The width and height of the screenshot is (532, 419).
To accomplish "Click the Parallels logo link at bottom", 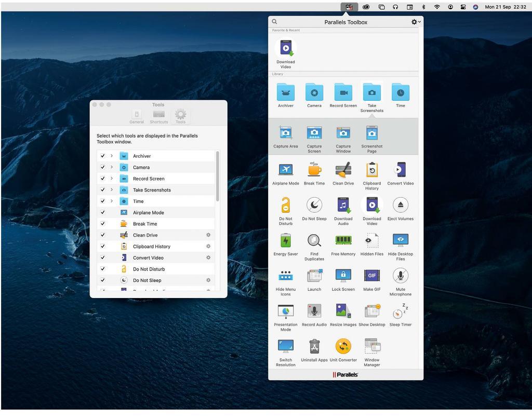I will (x=345, y=374).
